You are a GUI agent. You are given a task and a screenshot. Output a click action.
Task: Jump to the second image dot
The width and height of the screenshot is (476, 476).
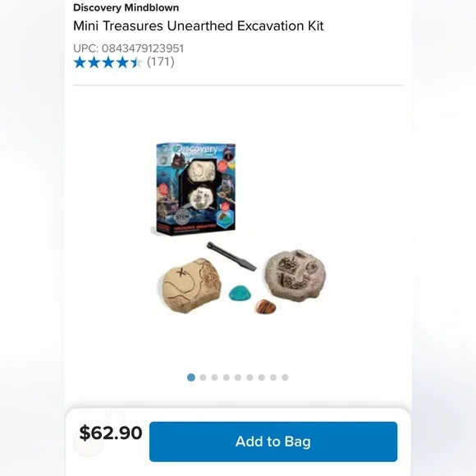click(203, 378)
